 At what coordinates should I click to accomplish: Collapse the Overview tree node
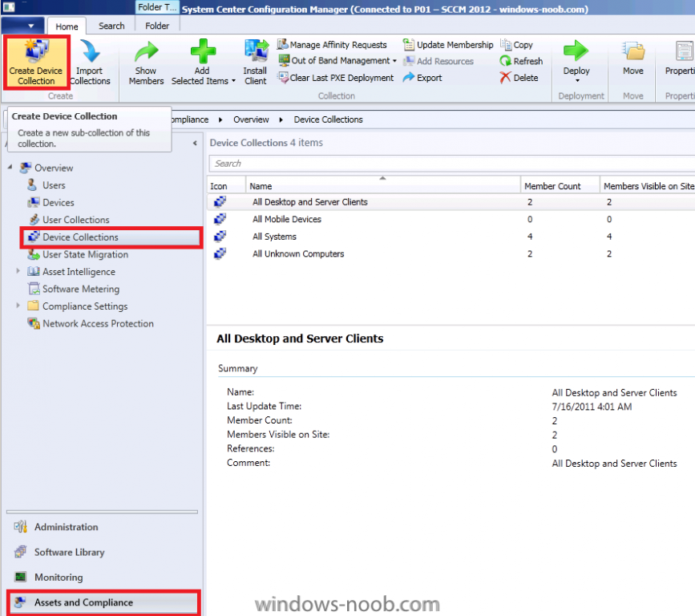coord(10,167)
